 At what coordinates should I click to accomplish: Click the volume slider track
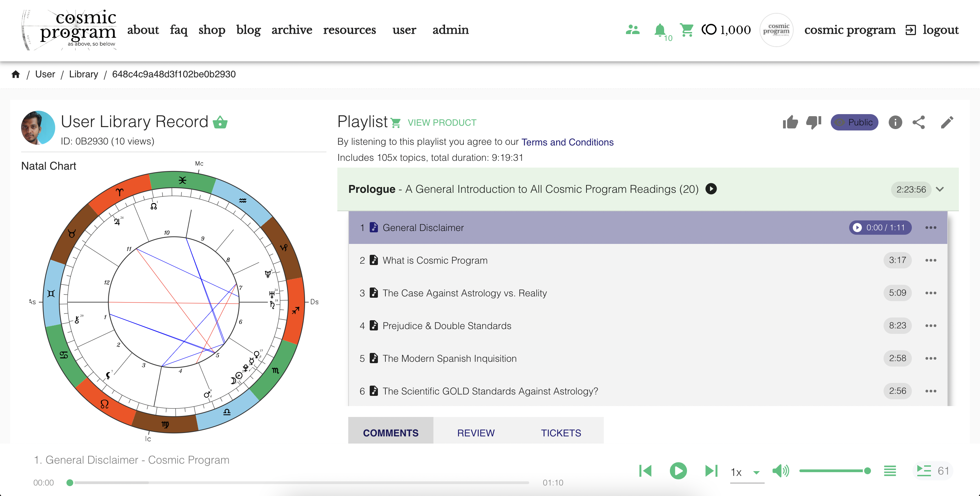(x=833, y=471)
